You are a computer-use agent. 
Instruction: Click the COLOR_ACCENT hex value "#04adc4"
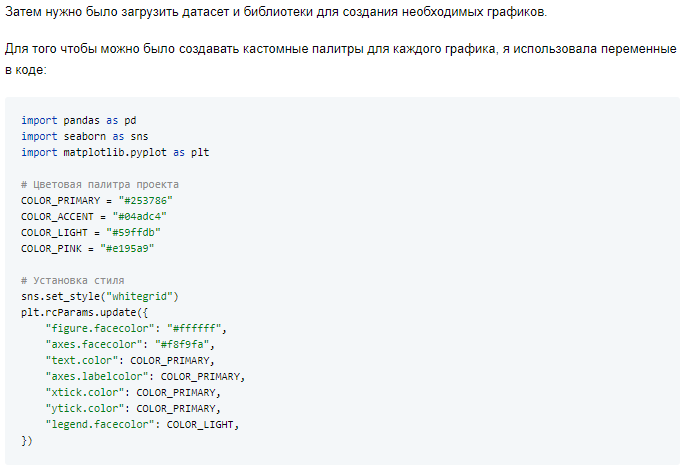[x=140, y=217]
